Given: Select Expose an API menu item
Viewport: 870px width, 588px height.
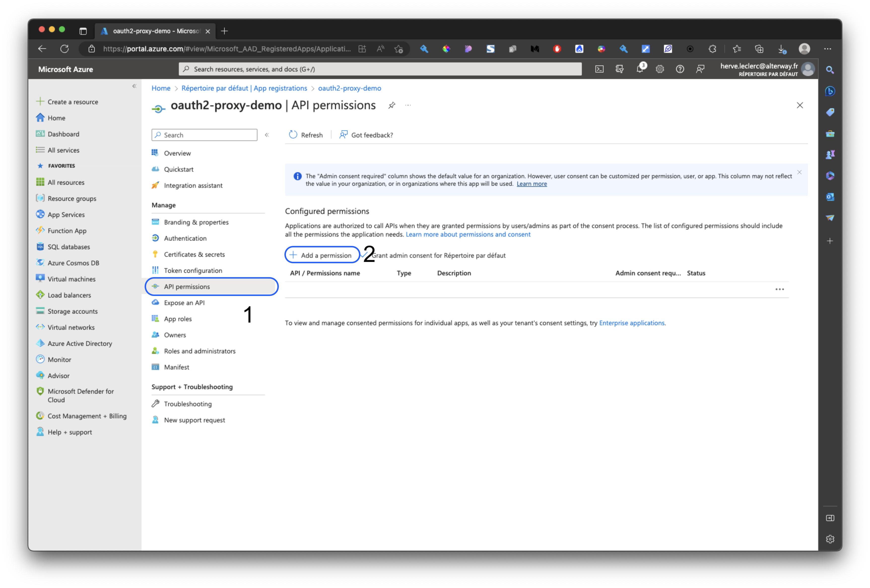Looking at the screenshot, I should point(184,303).
